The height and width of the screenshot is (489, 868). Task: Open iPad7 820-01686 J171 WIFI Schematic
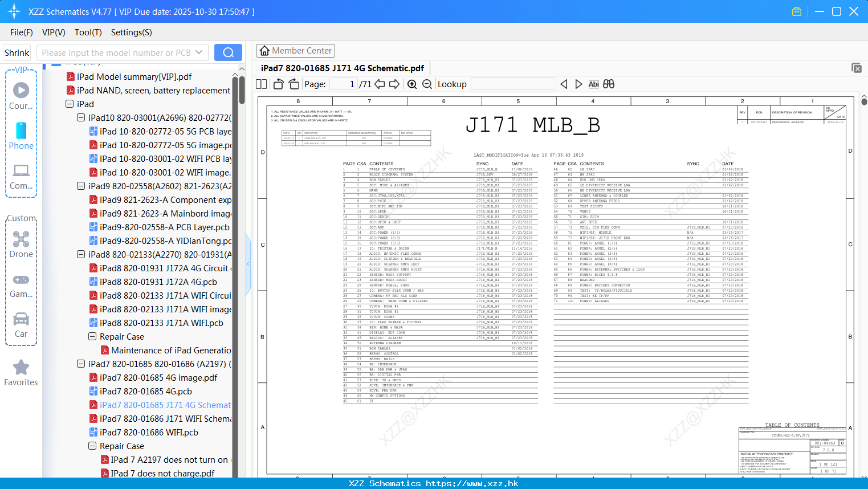tap(160, 418)
